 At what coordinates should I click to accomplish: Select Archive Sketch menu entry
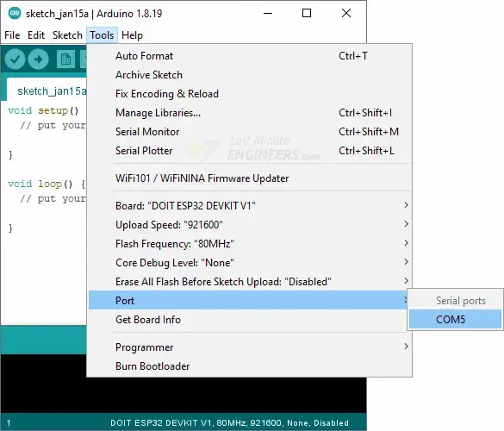coord(250,75)
